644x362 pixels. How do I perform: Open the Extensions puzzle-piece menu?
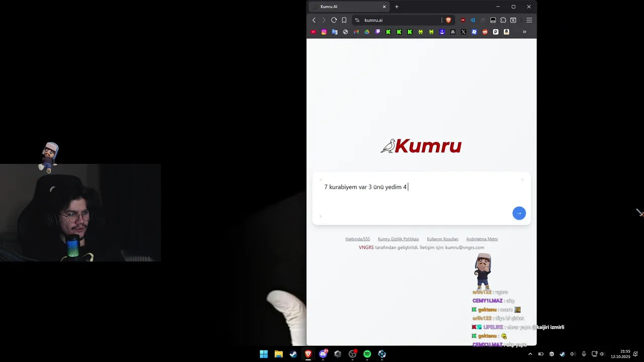pos(503,20)
